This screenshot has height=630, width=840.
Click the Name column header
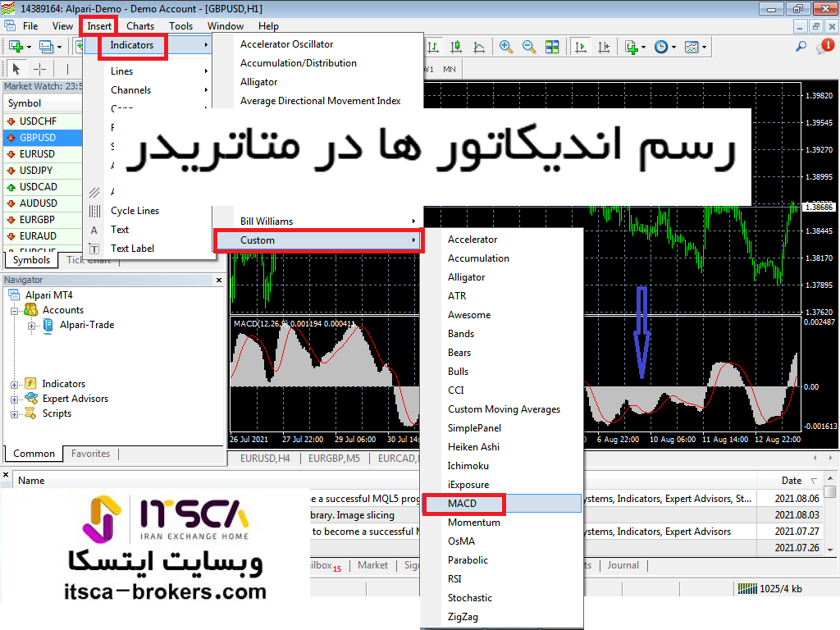click(31, 481)
